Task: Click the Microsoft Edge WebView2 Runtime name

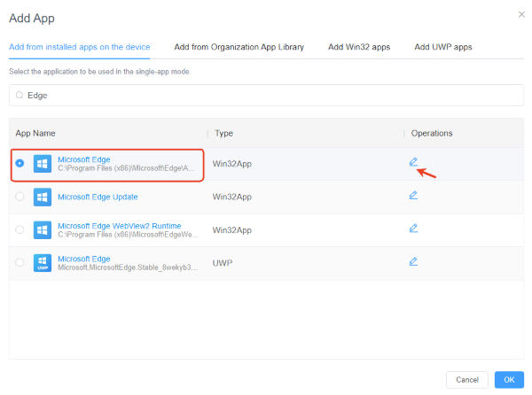Action: pyautogui.click(x=120, y=226)
